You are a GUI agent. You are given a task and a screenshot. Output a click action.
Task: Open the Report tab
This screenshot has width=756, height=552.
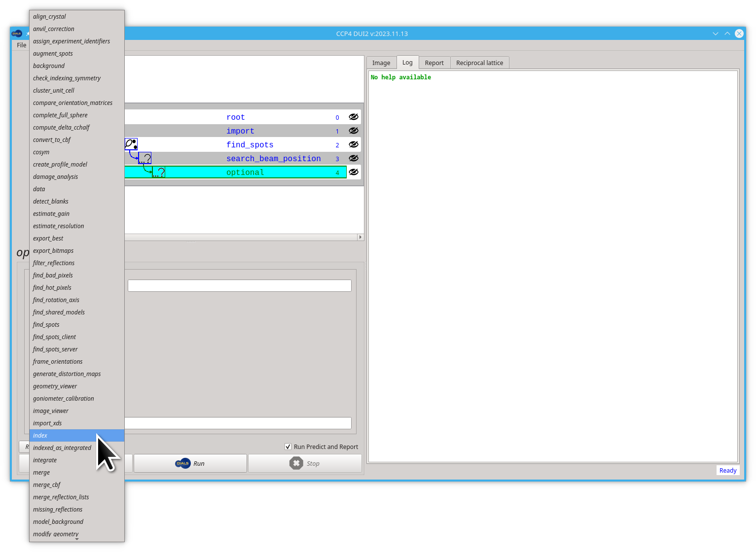[x=434, y=63]
